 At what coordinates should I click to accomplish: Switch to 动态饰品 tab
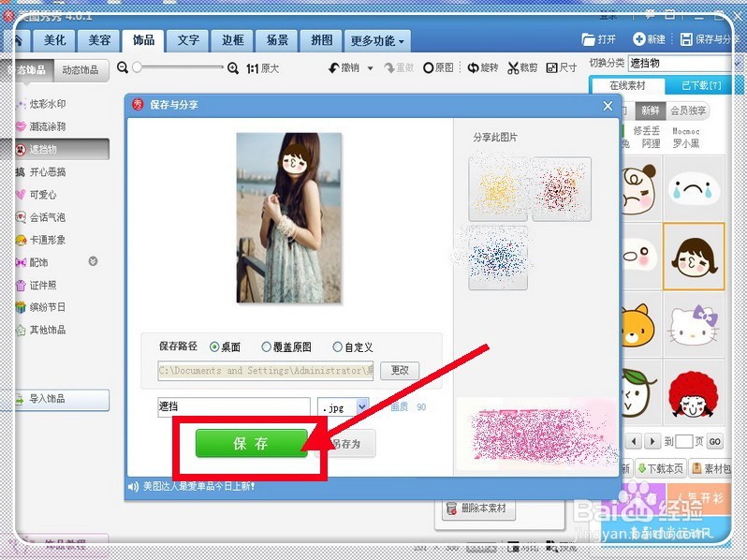(x=81, y=70)
